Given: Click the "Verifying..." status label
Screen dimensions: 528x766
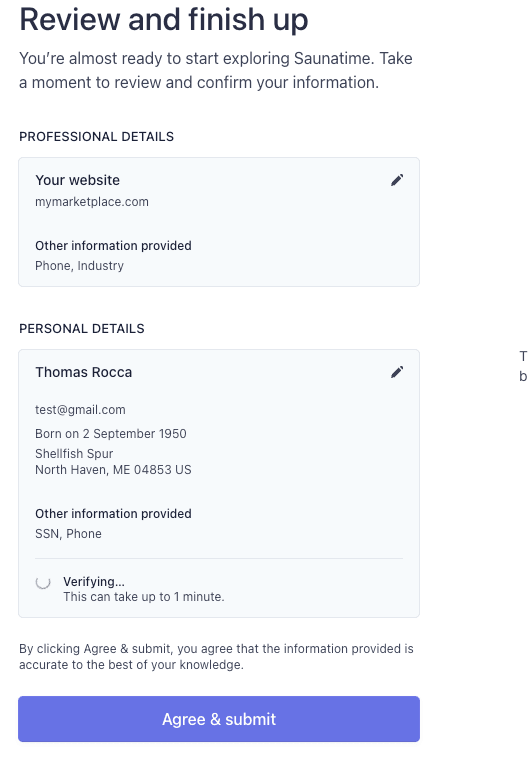Looking at the screenshot, I should (94, 582).
